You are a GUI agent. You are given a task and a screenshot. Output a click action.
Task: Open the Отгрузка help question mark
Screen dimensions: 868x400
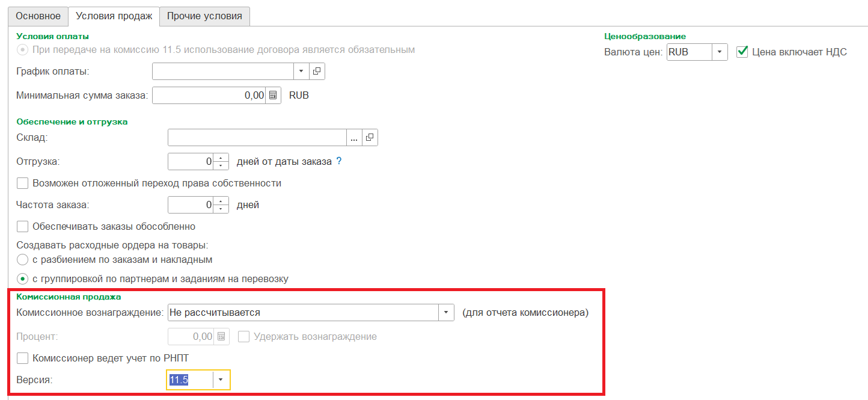338,161
